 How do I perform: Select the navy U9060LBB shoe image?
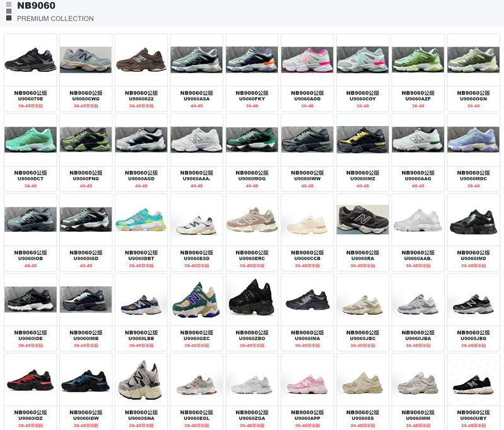pos(141,305)
